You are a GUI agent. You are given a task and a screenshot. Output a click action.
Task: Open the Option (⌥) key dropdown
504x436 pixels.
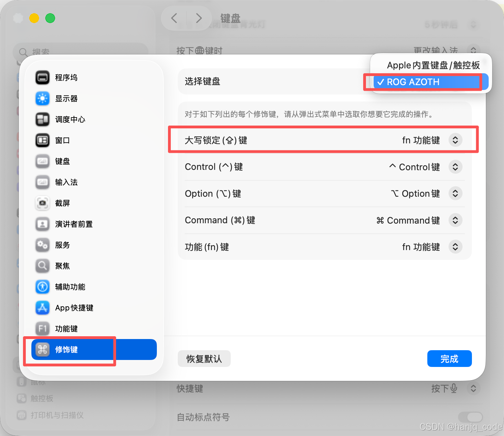click(x=455, y=194)
